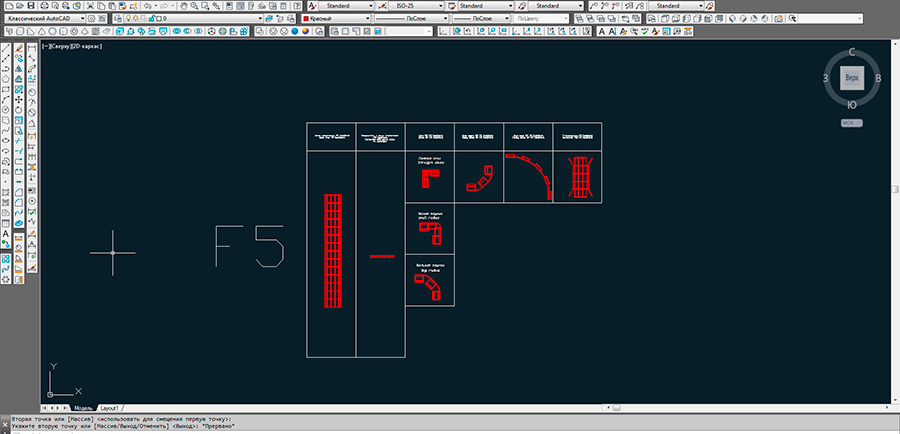The width and height of the screenshot is (900, 434).
Task: Click the tall red grid block in table
Action: 333,250
